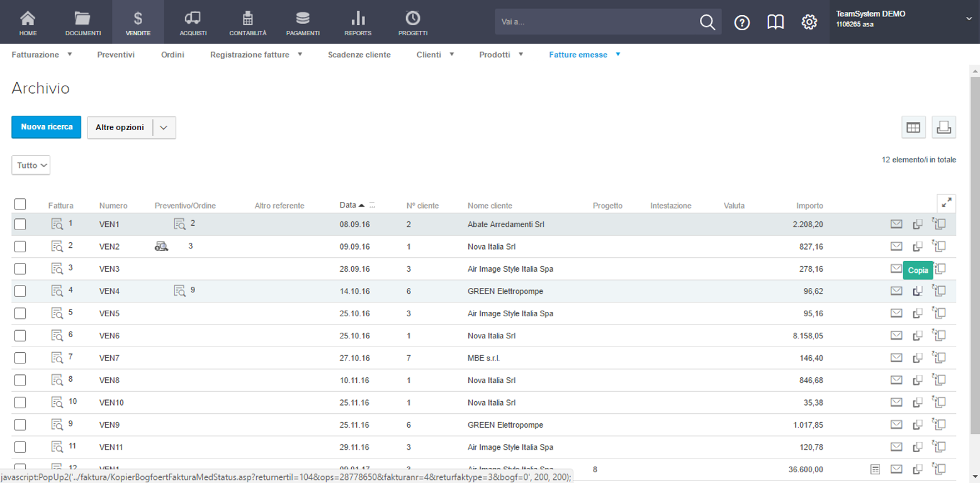Open the Tutto filter dropdown
Screen dimensions: 980x483
[31, 165]
